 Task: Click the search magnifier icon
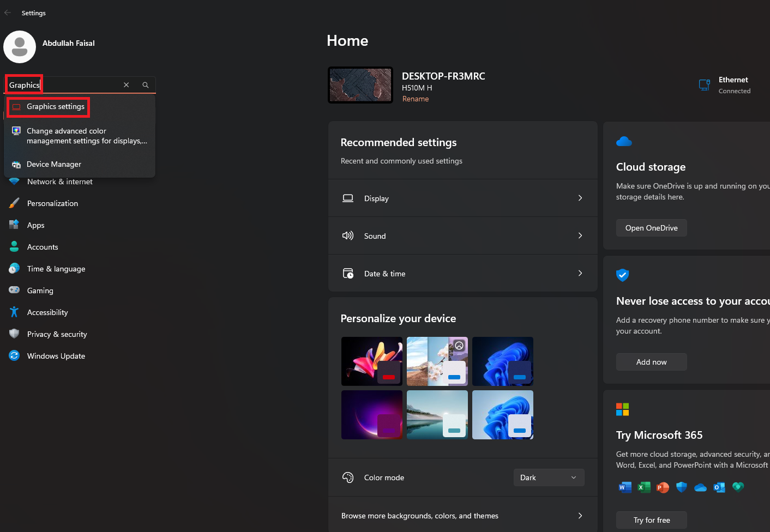point(146,85)
